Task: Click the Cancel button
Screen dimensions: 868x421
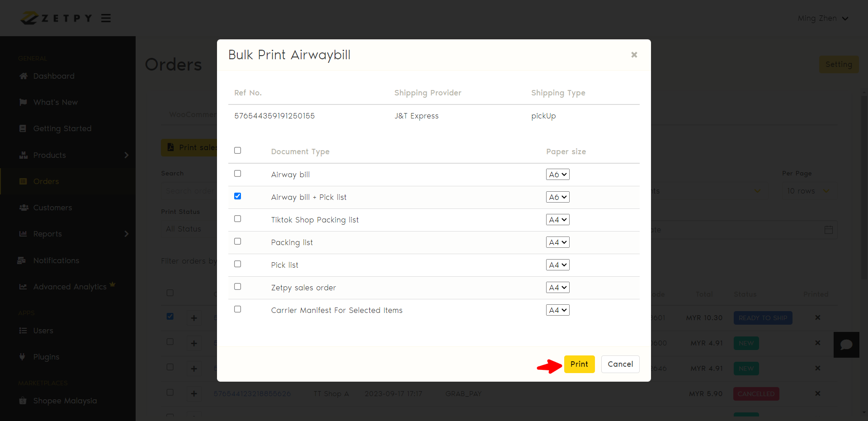Action: [620, 364]
